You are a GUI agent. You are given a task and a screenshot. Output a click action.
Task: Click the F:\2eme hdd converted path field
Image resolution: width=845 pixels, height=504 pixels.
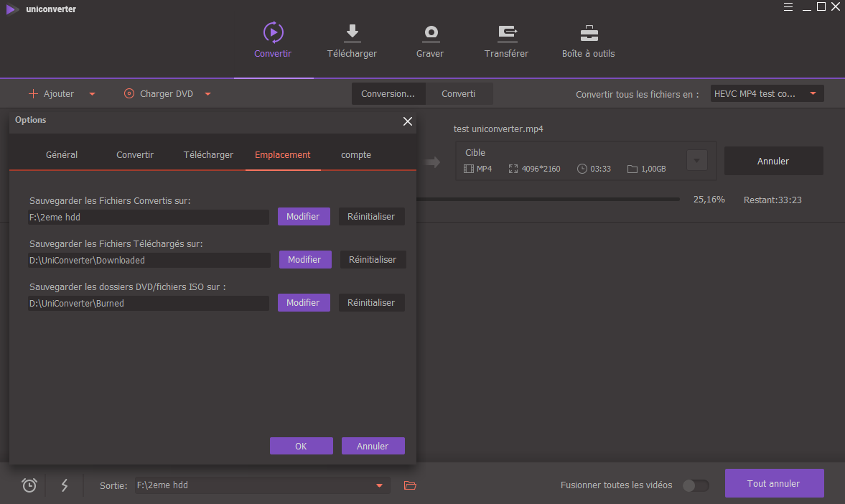point(148,218)
